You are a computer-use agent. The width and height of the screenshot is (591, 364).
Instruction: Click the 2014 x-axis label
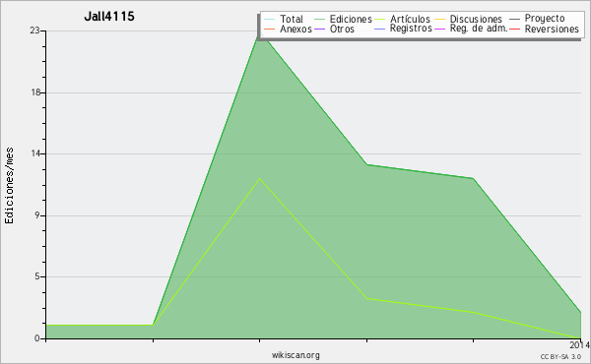point(580,344)
